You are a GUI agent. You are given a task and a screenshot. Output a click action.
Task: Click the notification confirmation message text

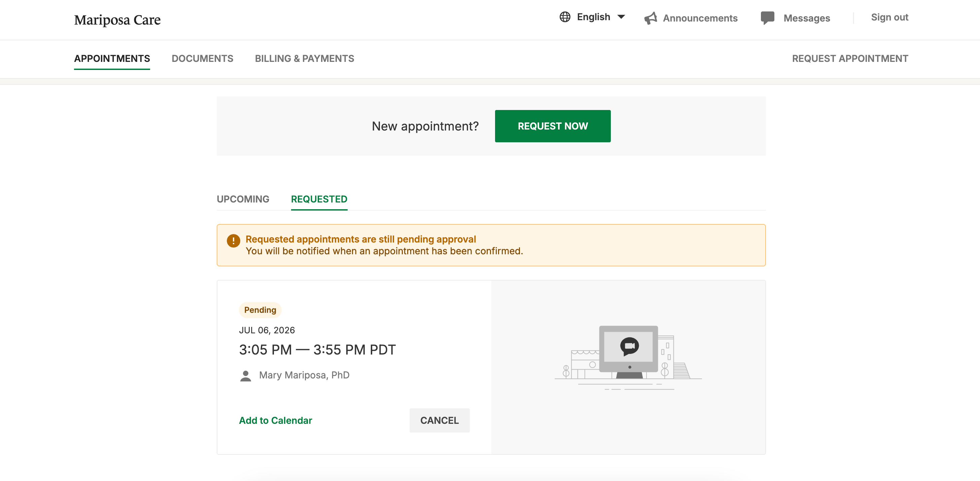pos(384,251)
